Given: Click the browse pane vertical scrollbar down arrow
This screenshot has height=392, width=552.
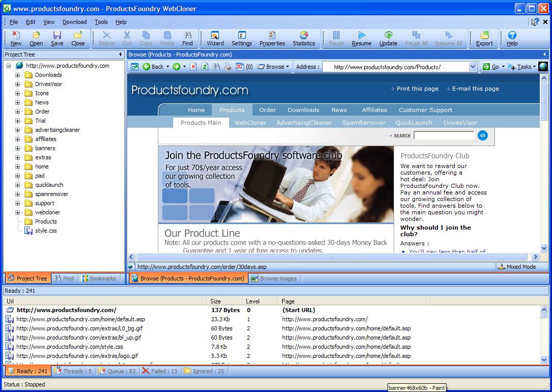Looking at the screenshot, I should [x=544, y=248].
